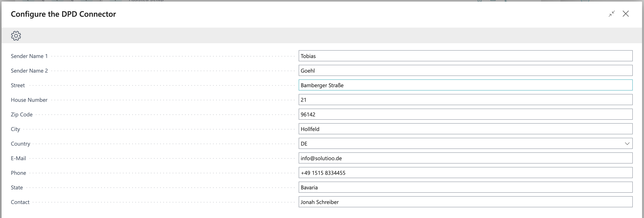The image size is (644, 218).
Task: Click the gear settings icon
Action: click(x=16, y=36)
